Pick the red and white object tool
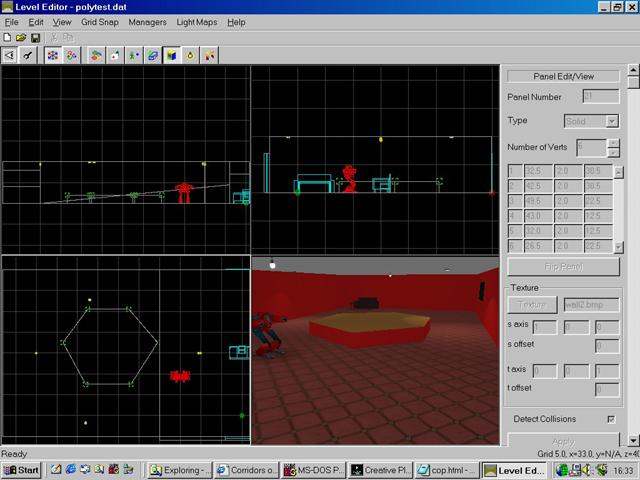 (x=115, y=55)
